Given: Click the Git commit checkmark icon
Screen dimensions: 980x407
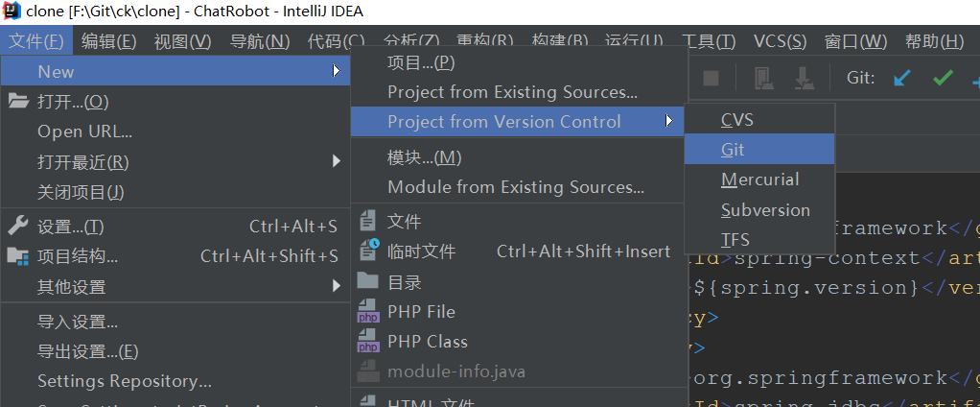Looking at the screenshot, I should (x=944, y=78).
